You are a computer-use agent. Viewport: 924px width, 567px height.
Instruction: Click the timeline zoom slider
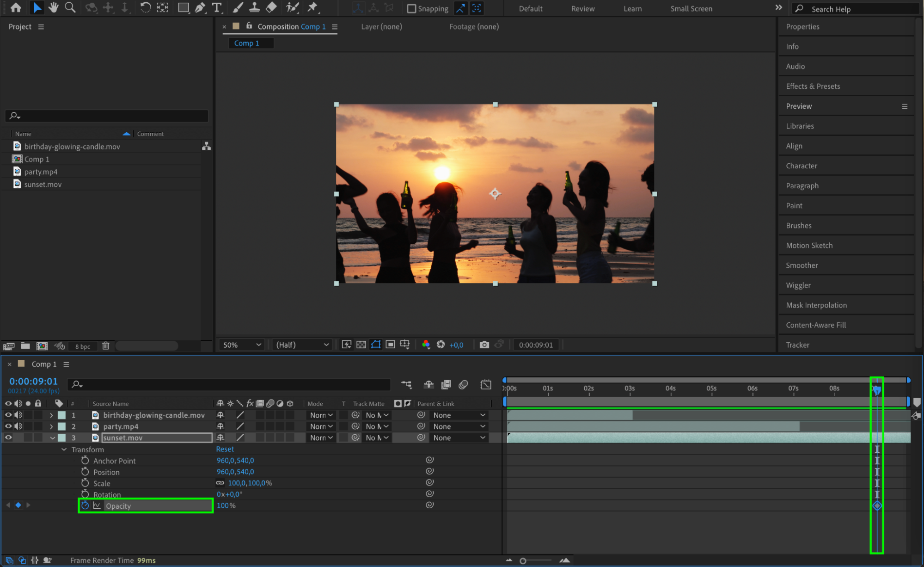[x=523, y=561]
